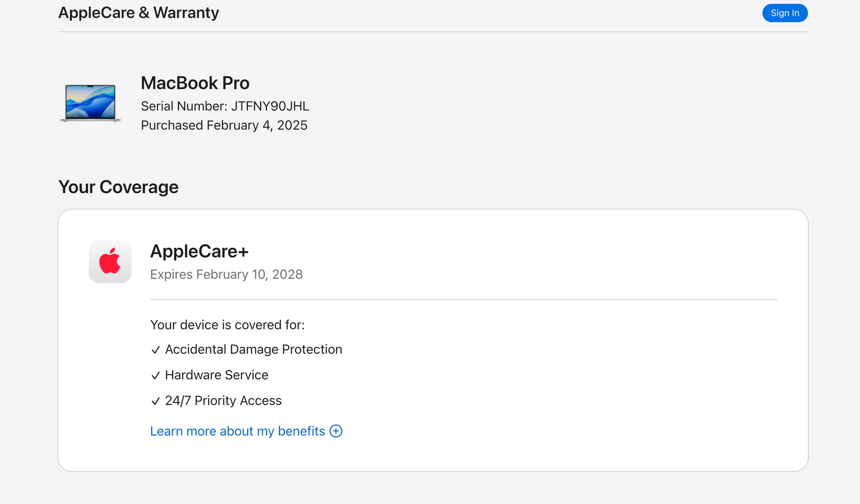Click the AppleCare & Warranty page title
This screenshot has height=504, width=860.
[138, 13]
